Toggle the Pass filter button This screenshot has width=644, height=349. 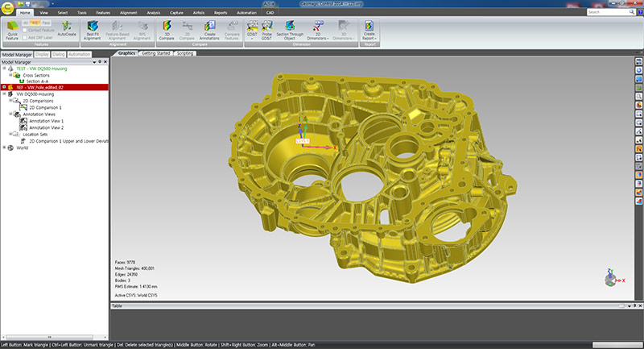point(47,24)
